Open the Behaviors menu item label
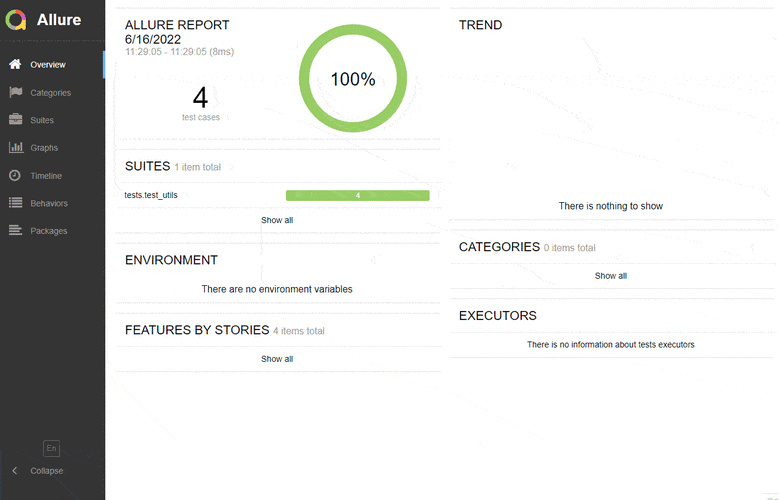Image resolution: width=779 pixels, height=500 pixels. (x=49, y=203)
